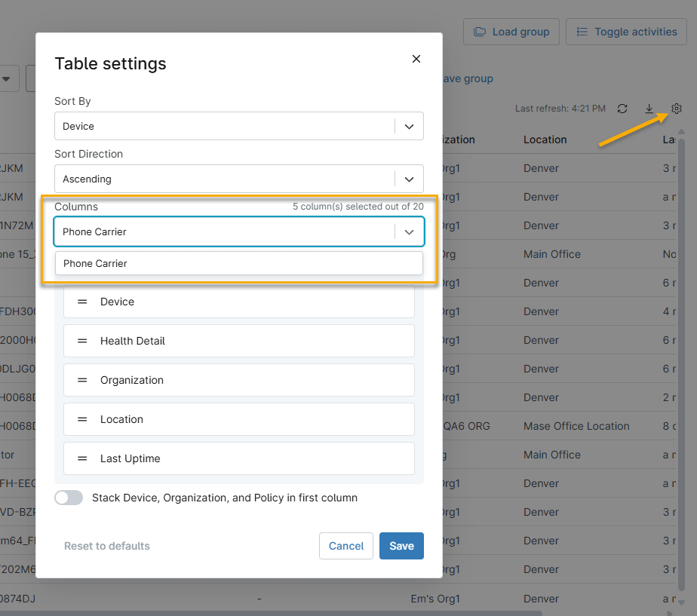Grab the drag handle for Organization column
The height and width of the screenshot is (616, 697).
pos(83,380)
